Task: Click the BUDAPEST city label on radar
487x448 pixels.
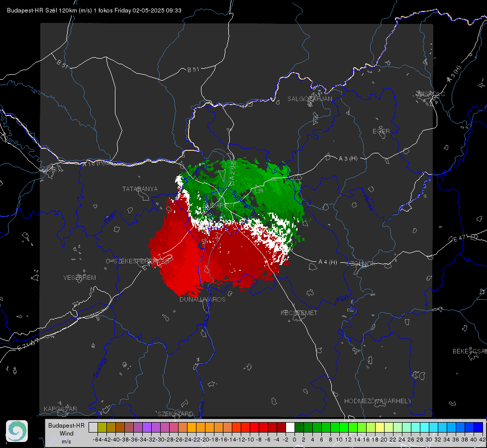Action: point(219,206)
